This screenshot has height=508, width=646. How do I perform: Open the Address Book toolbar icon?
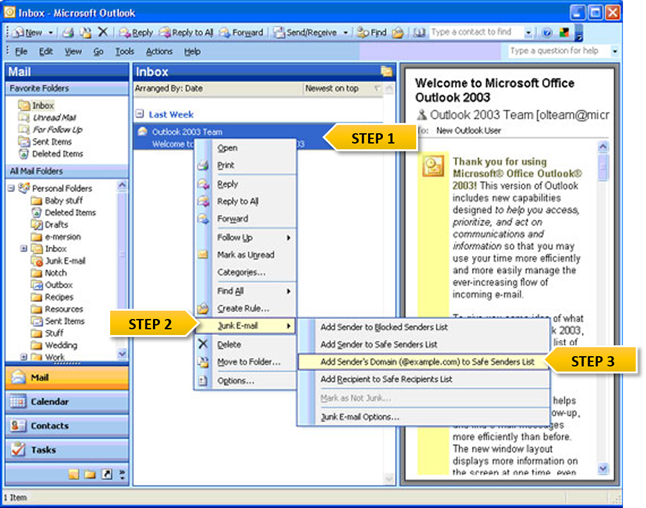pyautogui.click(x=419, y=32)
